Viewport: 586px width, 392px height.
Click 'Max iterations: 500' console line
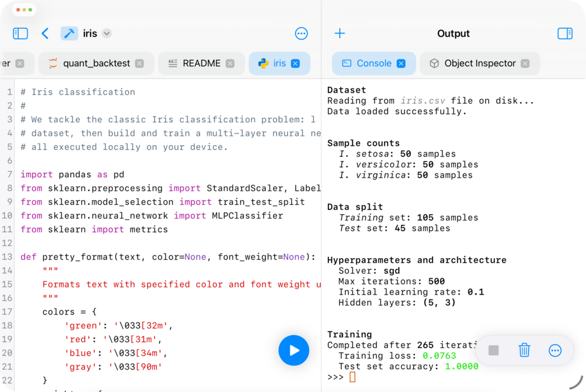[392, 281]
